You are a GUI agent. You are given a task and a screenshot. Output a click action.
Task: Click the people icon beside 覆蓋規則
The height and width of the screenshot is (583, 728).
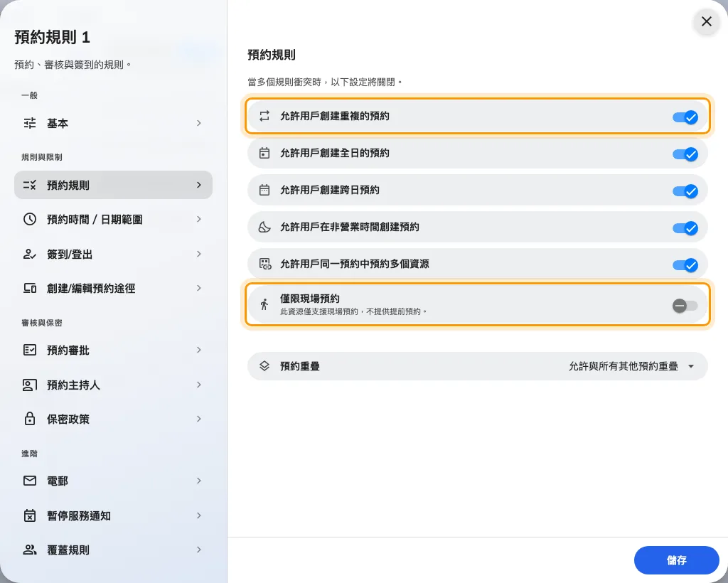pyautogui.click(x=30, y=550)
